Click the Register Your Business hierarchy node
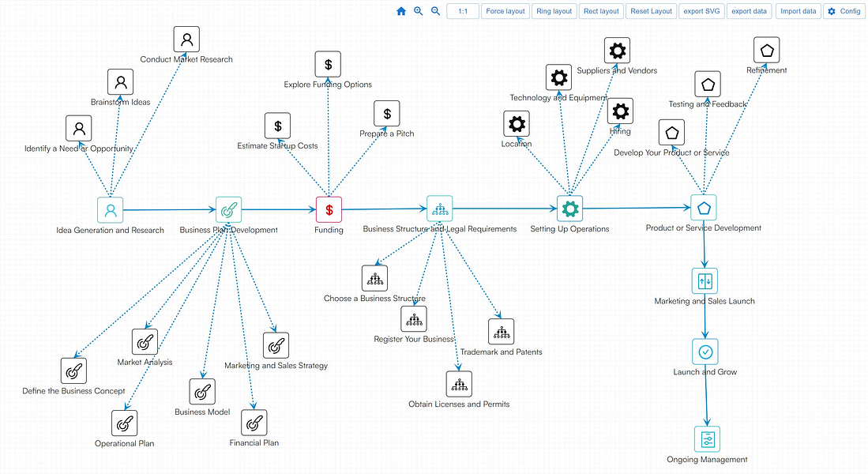The width and height of the screenshot is (868, 474). pyautogui.click(x=414, y=318)
